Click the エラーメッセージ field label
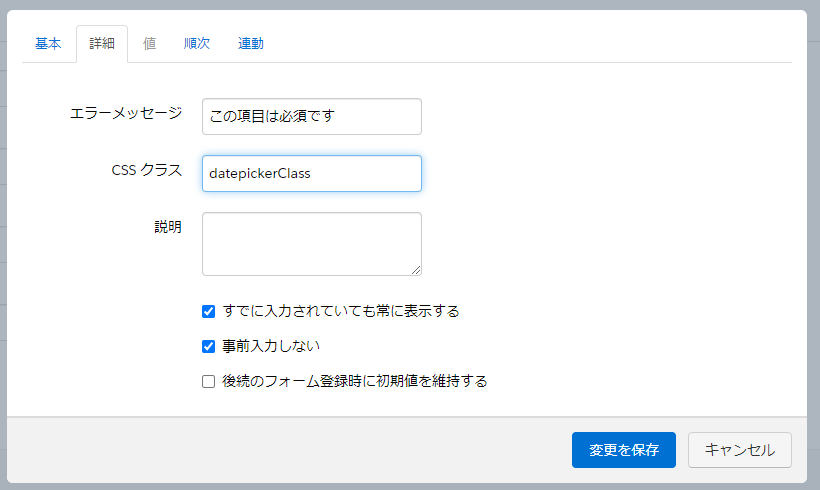 [126, 112]
